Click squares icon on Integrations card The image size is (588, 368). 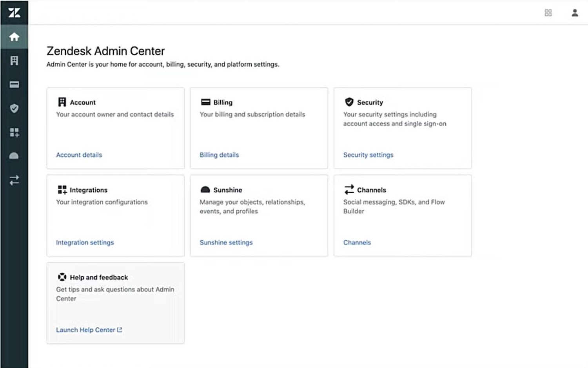click(62, 190)
